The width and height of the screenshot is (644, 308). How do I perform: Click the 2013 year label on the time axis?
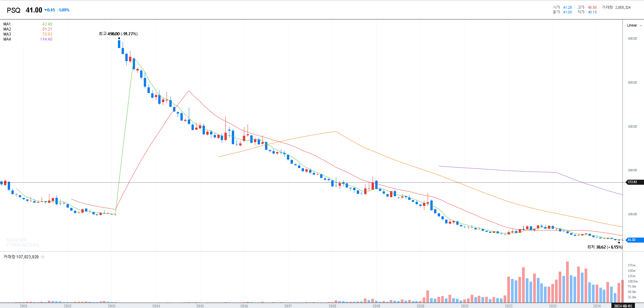(112, 306)
